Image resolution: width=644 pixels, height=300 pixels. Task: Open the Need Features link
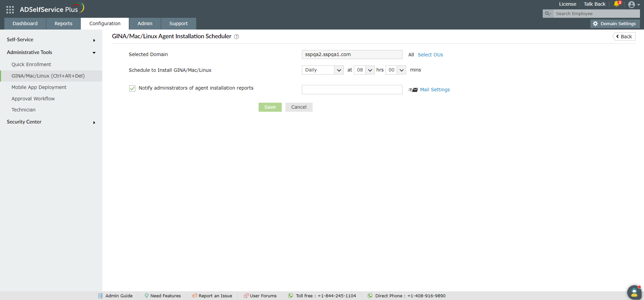(165, 296)
